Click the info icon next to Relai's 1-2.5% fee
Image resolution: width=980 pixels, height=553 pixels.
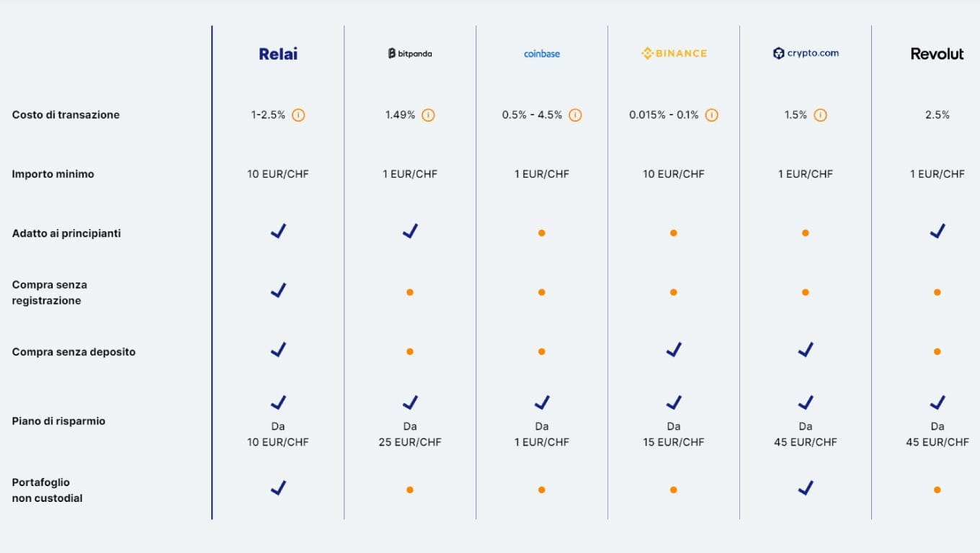click(x=298, y=115)
